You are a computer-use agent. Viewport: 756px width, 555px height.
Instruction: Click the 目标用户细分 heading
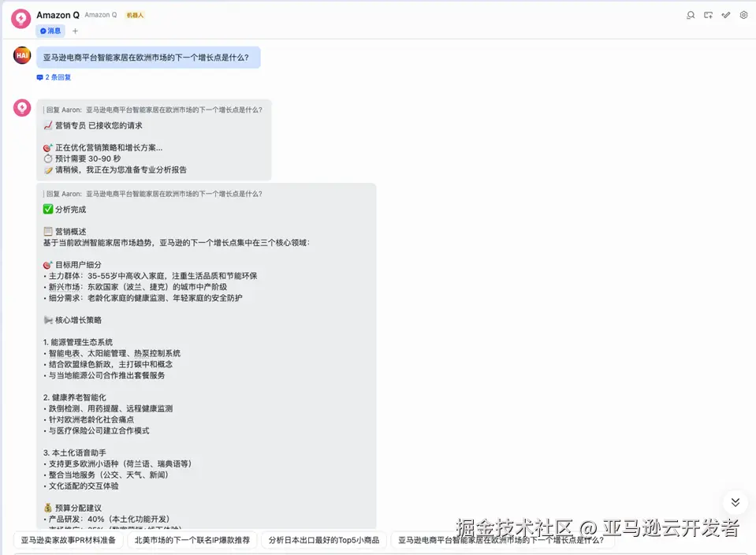pyautogui.click(x=73, y=265)
